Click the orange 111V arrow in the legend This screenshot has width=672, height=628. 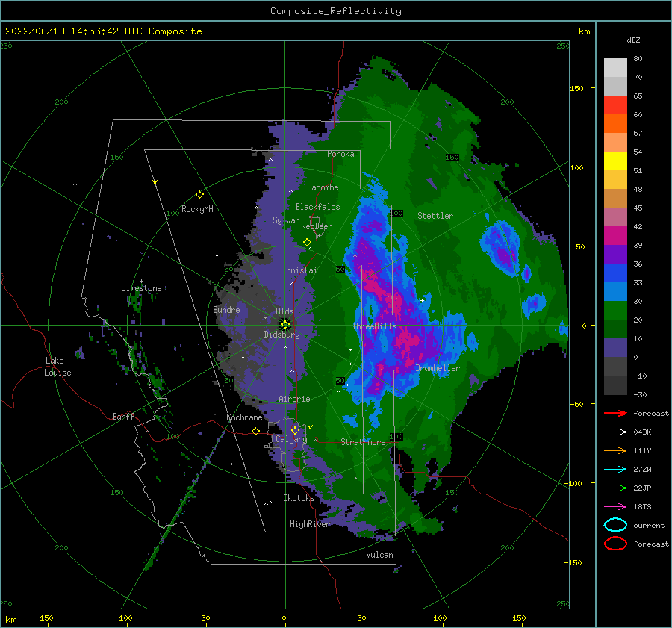615,450
